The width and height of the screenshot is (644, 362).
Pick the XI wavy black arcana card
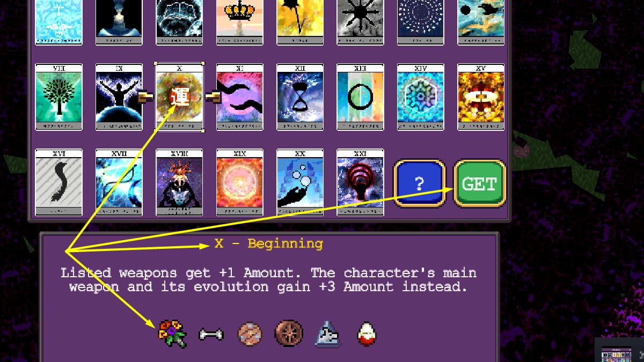240,97
